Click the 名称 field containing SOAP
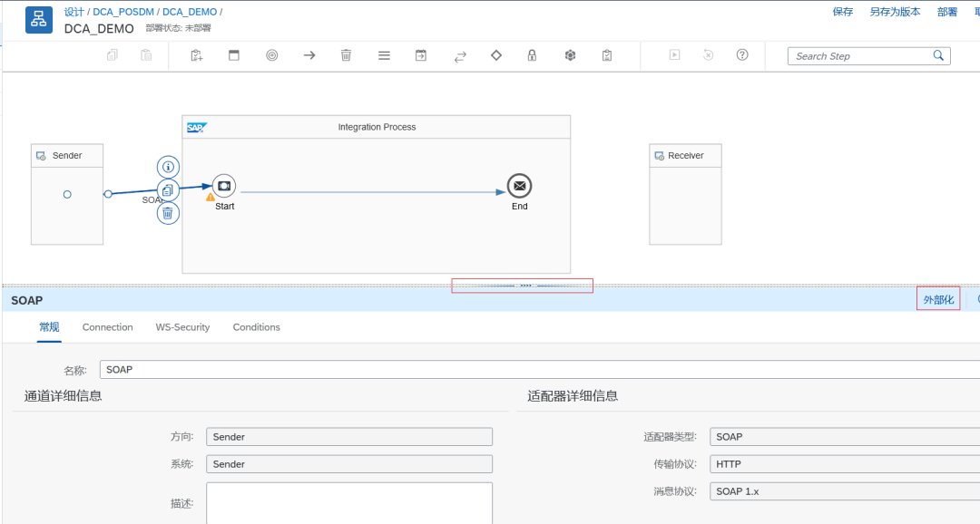 540,370
